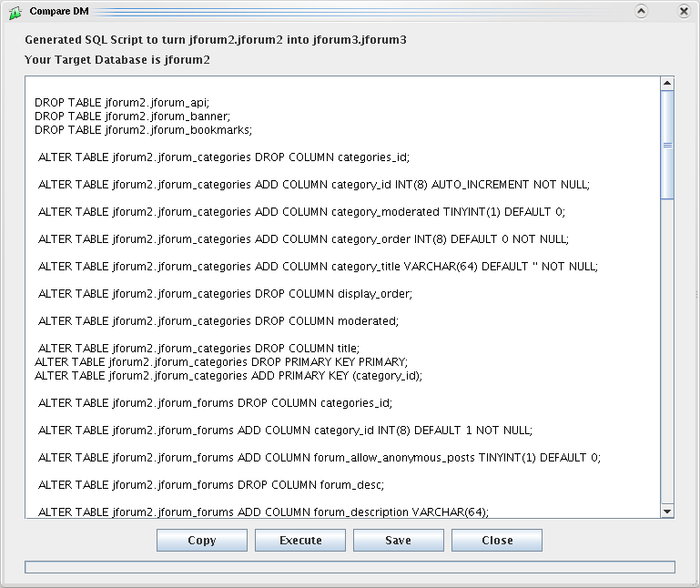Click line adding forum_allow_anonymous_posts column

pos(320,458)
